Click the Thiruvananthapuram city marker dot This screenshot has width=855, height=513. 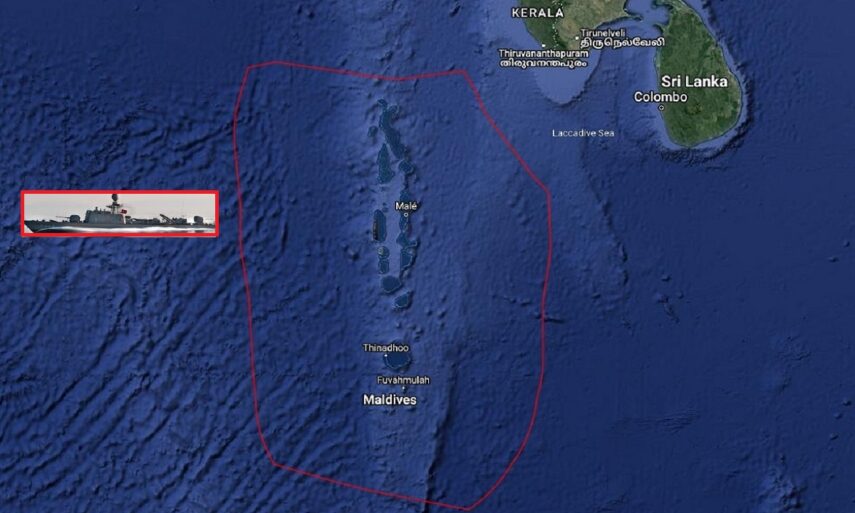544,46
